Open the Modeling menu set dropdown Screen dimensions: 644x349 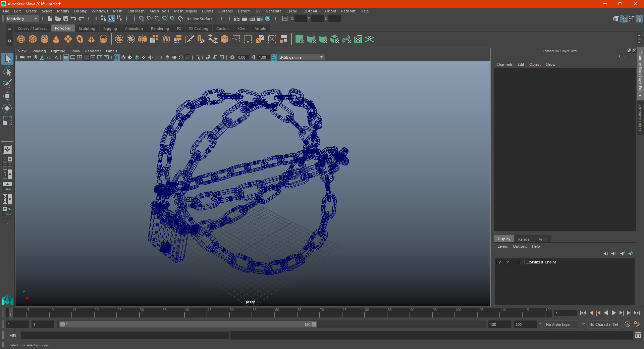[x=22, y=19]
